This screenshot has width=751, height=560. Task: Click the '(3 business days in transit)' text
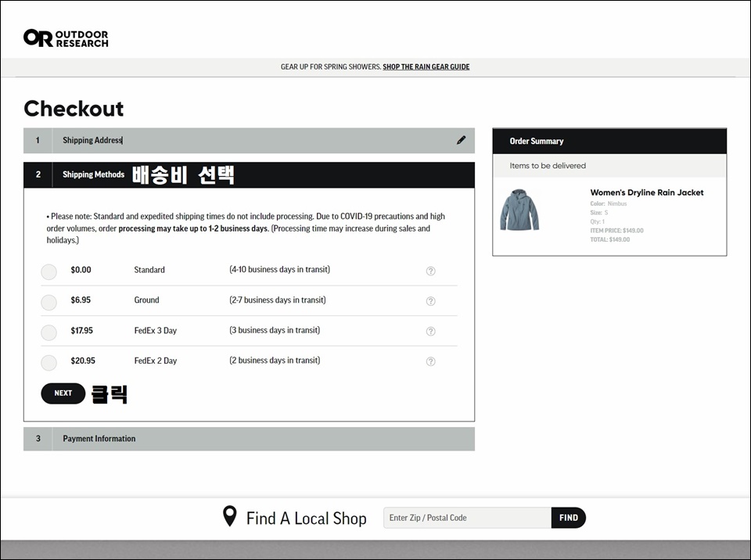click(275, 330)
